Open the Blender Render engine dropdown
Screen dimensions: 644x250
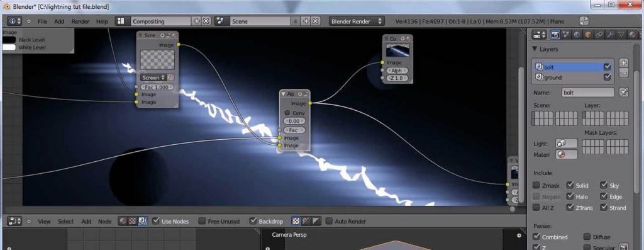pyautogui.click(x=357, y=21)
